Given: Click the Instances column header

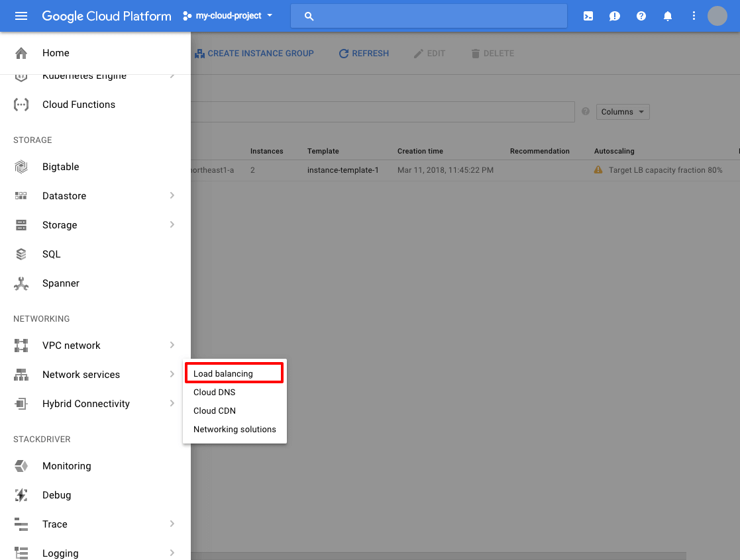Looking at the screenshot, I should pos(266,151).
